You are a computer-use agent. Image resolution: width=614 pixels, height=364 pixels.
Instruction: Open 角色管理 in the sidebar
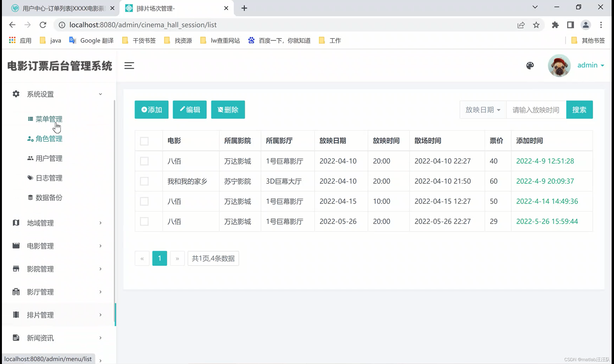49,139
